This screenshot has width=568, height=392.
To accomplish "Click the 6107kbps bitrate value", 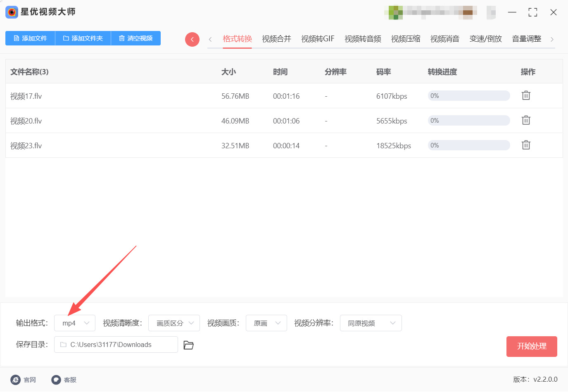I will (392, 96).
